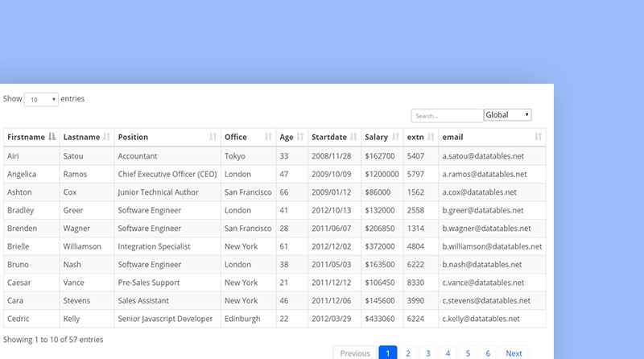Click sort arrows in Office header
The width and height of the screenshot is (644, 359).
pyautogui.click(x=268, y=137)
